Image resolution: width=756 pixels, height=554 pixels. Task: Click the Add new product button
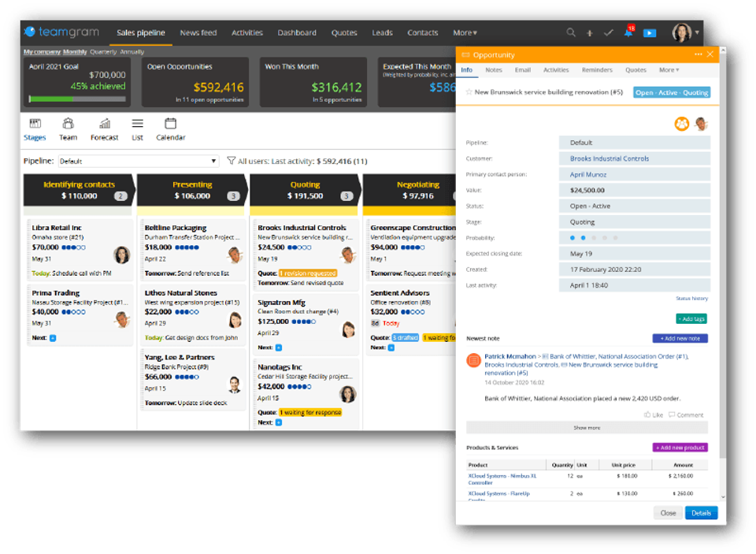(x=680, y=448)
